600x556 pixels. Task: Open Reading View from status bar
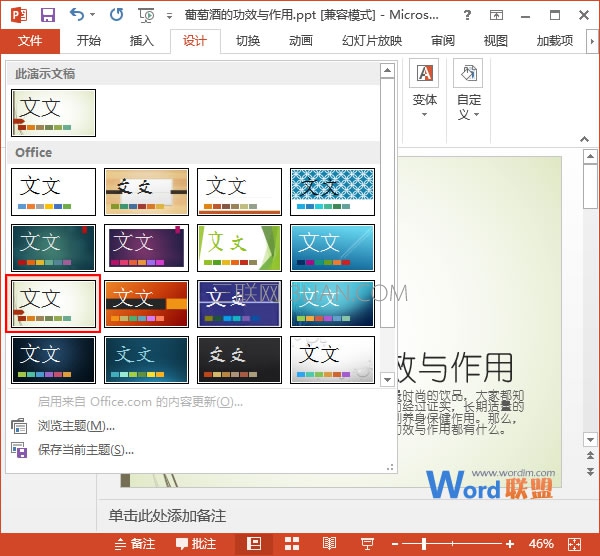329,543
